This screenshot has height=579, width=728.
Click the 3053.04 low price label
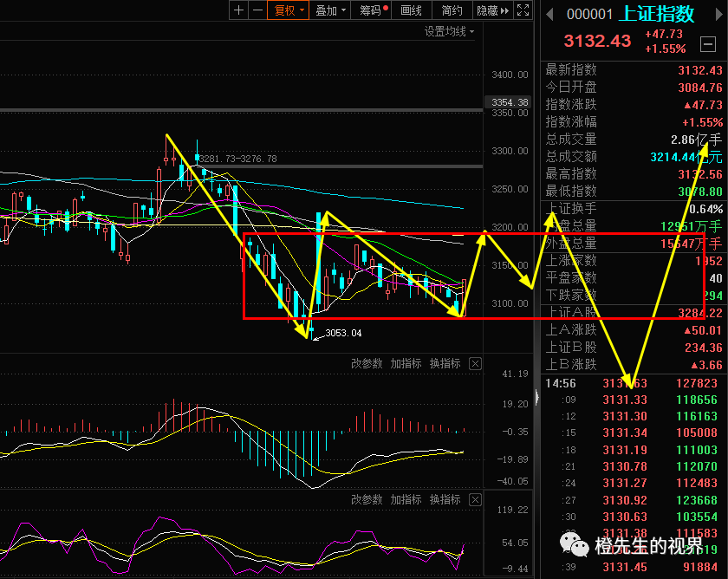click(343, 333)
